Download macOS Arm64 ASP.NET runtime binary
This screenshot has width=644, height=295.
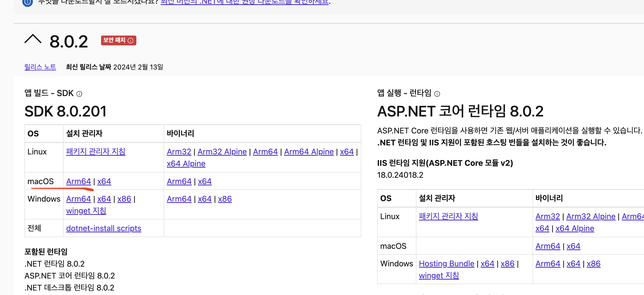pyautogui.click(x=548, y=246)
